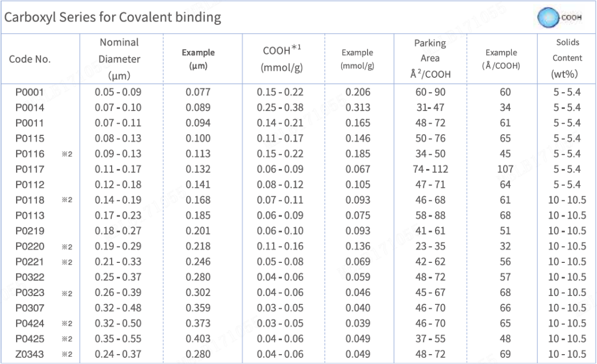
Task: Click the Solids Content column header
Action: [x=567, y=58]
